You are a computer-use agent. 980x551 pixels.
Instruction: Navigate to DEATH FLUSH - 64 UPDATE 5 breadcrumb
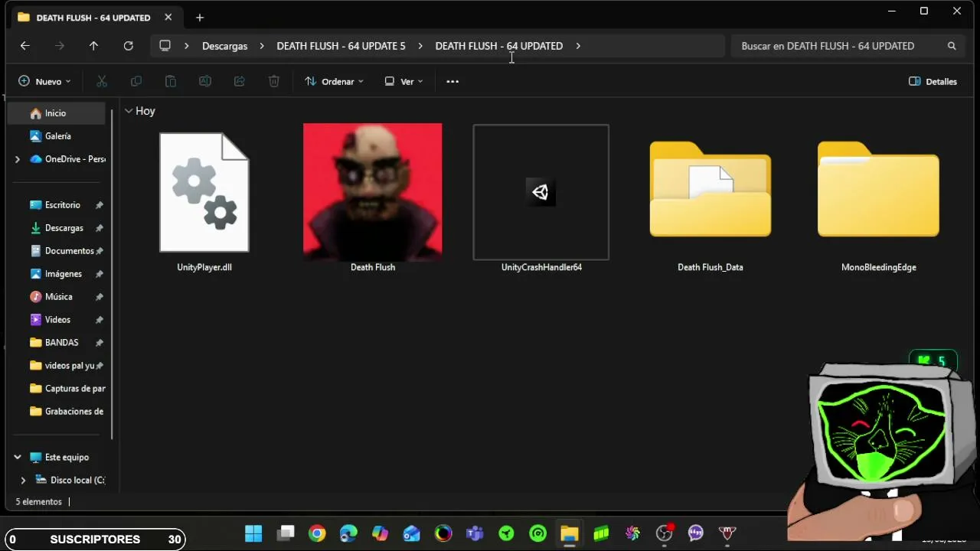pos(341,46)
